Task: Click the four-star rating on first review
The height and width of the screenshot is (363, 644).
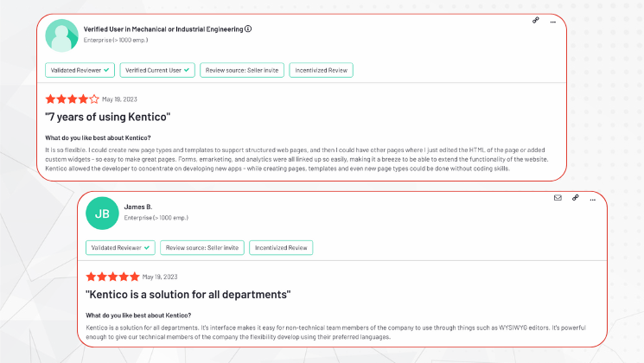Action: 72,99
